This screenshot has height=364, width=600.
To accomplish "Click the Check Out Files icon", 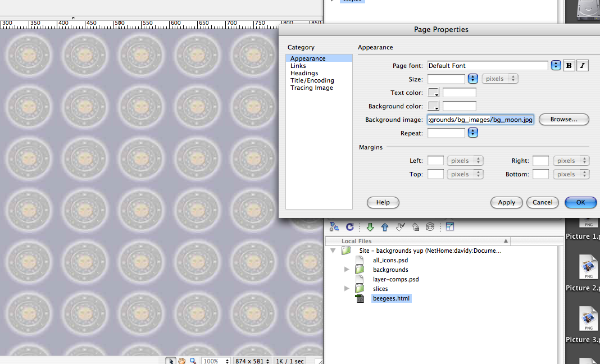I will pos(400,227).
